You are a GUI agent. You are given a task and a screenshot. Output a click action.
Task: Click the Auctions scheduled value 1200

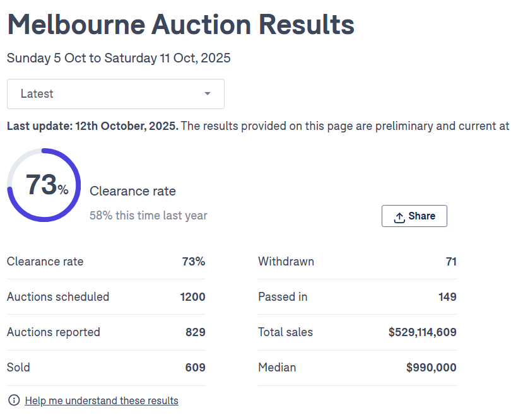192,297
